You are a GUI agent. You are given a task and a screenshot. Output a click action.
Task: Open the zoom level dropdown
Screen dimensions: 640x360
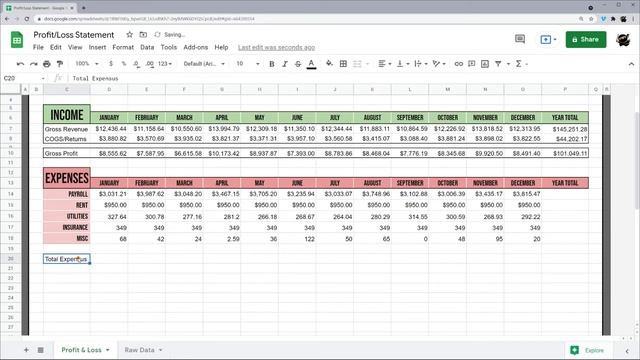87,64
